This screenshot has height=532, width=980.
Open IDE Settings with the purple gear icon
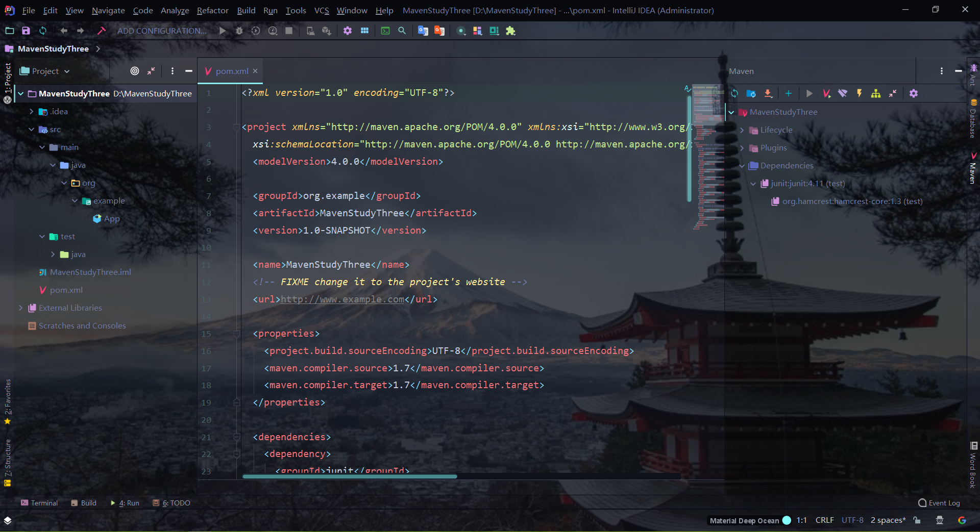coord(348,31)
